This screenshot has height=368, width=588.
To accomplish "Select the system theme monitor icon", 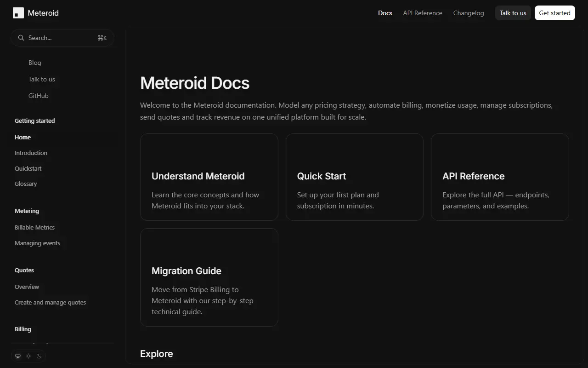I will tap(18, 356).
